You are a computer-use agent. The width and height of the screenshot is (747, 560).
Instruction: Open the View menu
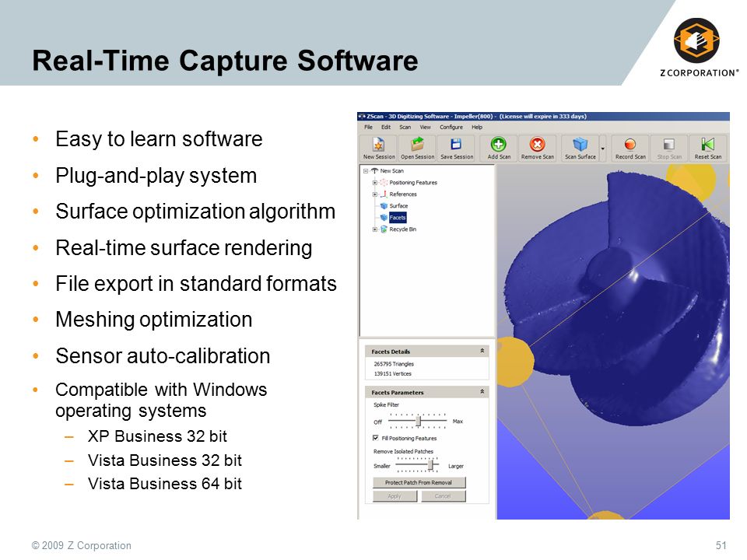[x=425, y=127]
